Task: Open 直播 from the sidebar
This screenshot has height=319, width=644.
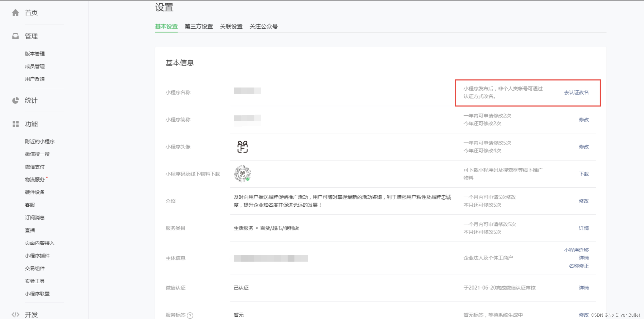Action: coord(30,230)
